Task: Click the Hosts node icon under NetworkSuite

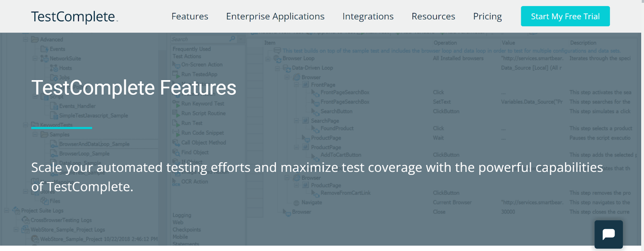Action: (x=54, y=68)
